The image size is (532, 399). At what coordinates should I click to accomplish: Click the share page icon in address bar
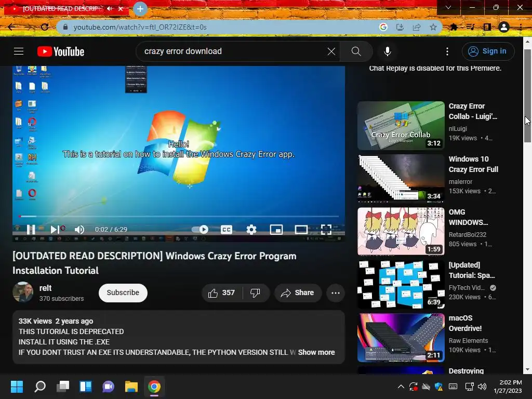pyautogui.click(x=417, y=27)
